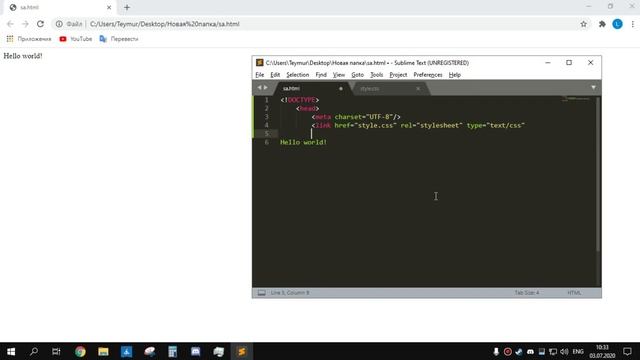
Task: Click Chrome back button
Action: (x=10, y=24)
